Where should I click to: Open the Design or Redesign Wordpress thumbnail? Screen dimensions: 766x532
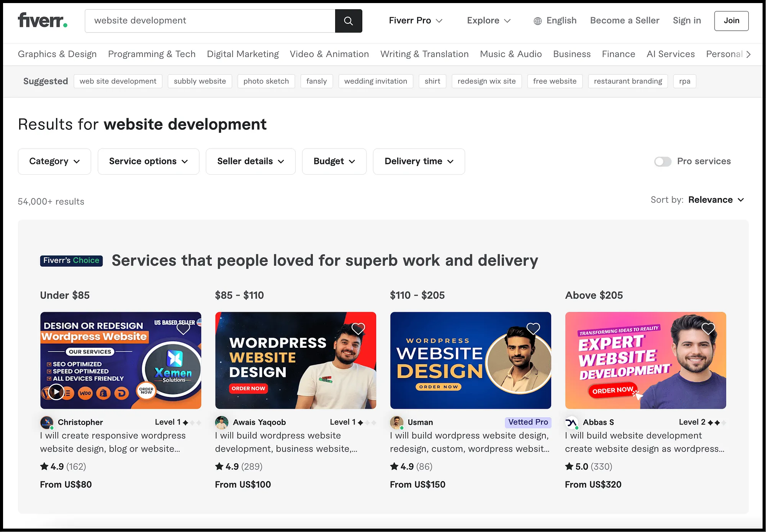click(x=121, y=360)
